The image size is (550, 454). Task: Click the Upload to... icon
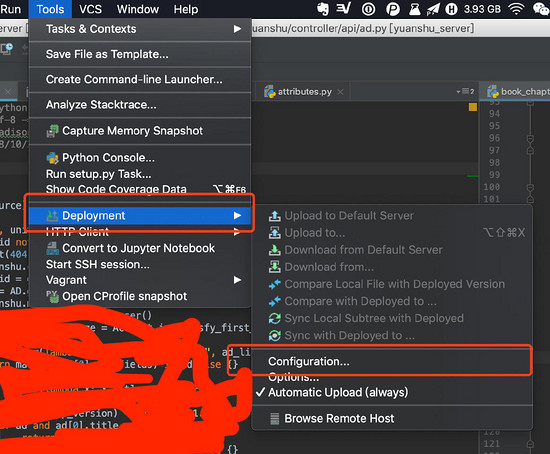click(275, 233)
